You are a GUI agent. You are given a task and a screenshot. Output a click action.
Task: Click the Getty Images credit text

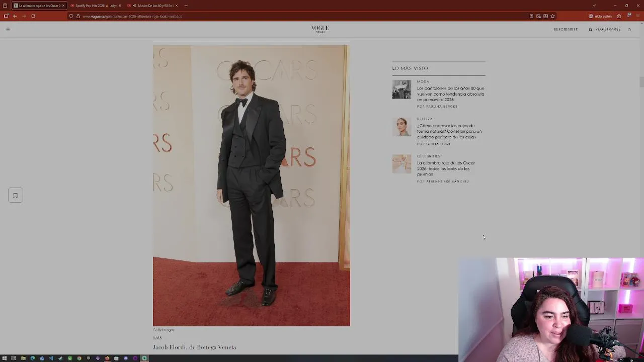[x=164, y=330]
